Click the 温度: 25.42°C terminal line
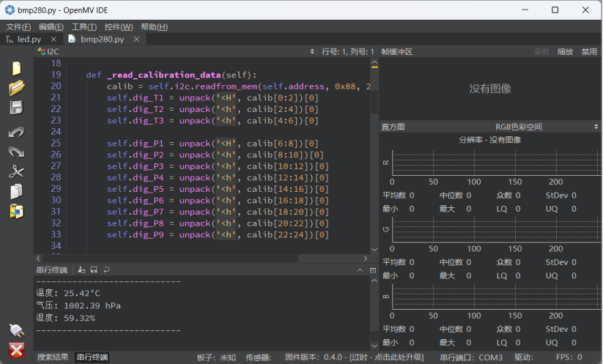The width and height of the screenshot is (603, 364). point(68,293)
